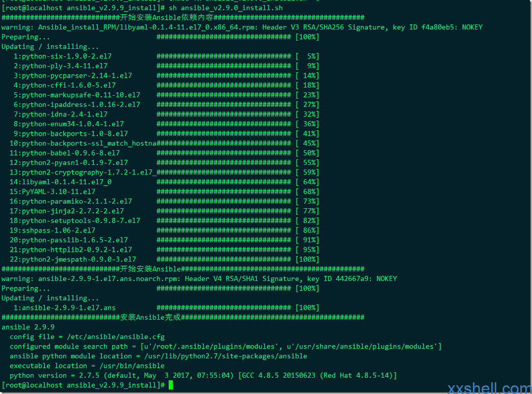Image resolution: width=532 pixels, height=394 pixels.
Task: Click the final shell prompt at the bottom
Action: (83, 385)
